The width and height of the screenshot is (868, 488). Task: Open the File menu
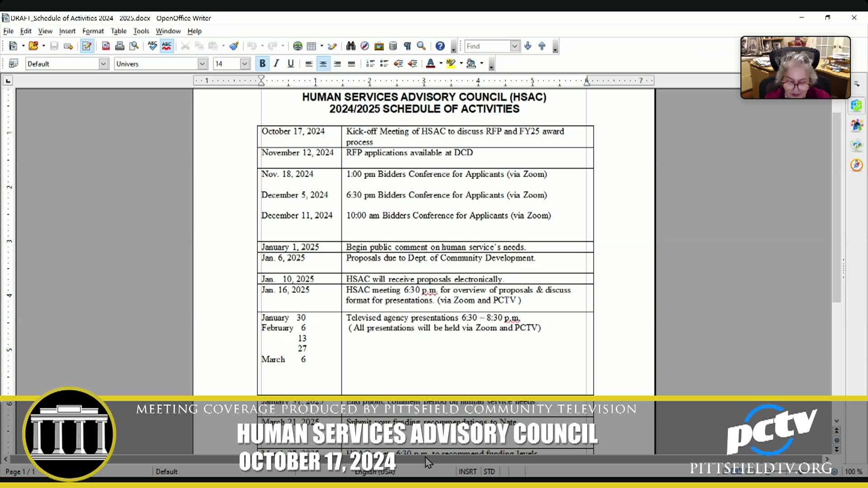[x=8, y=31]
